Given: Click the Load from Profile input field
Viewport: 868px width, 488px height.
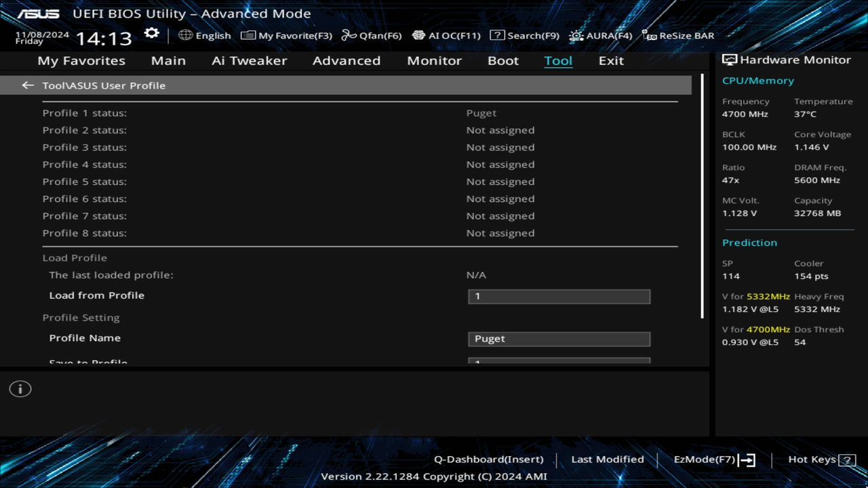Looking at the screenshot, I should coord(559,296).
